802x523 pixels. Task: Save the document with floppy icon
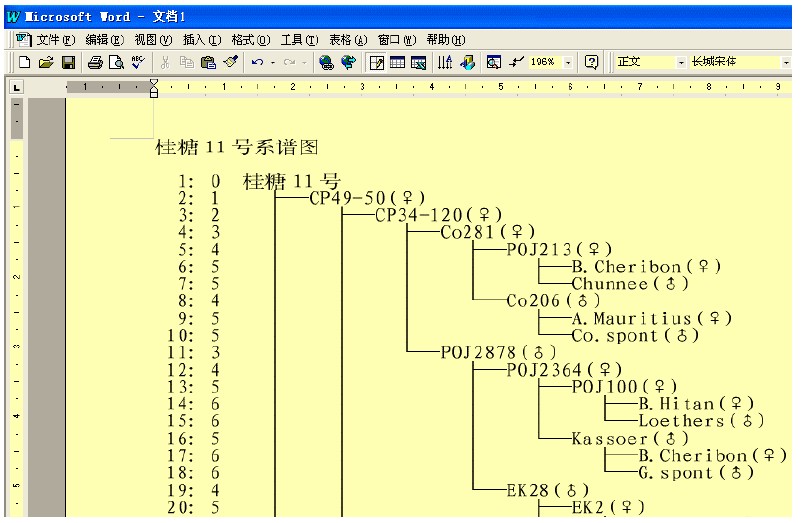pyautogui.click(x=68, y=62)
